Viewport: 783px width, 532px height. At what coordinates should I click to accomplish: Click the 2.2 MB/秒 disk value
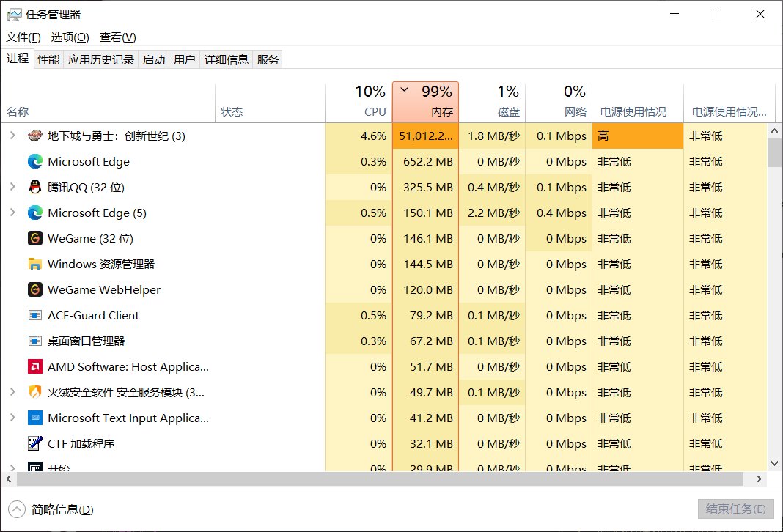click(x=493, y=213)
